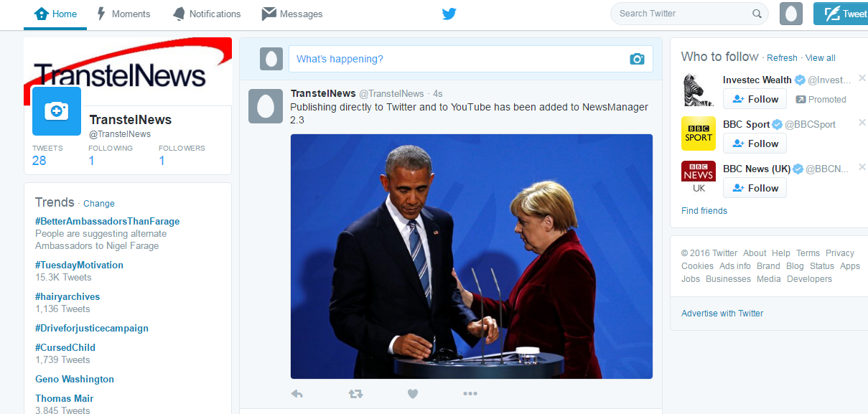
Task: Retweet the NewsManager 2.3 tweet
Action: point(355,393)
